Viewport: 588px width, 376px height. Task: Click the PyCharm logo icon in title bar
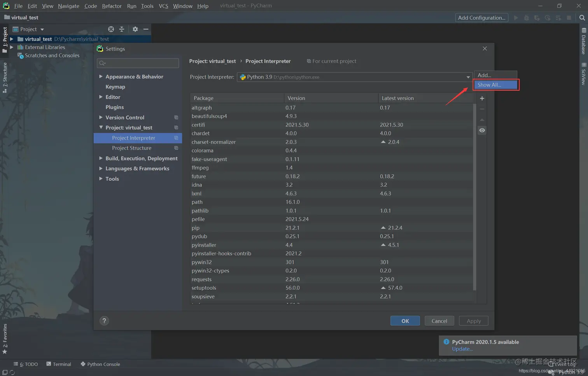[x=6, y=6]
